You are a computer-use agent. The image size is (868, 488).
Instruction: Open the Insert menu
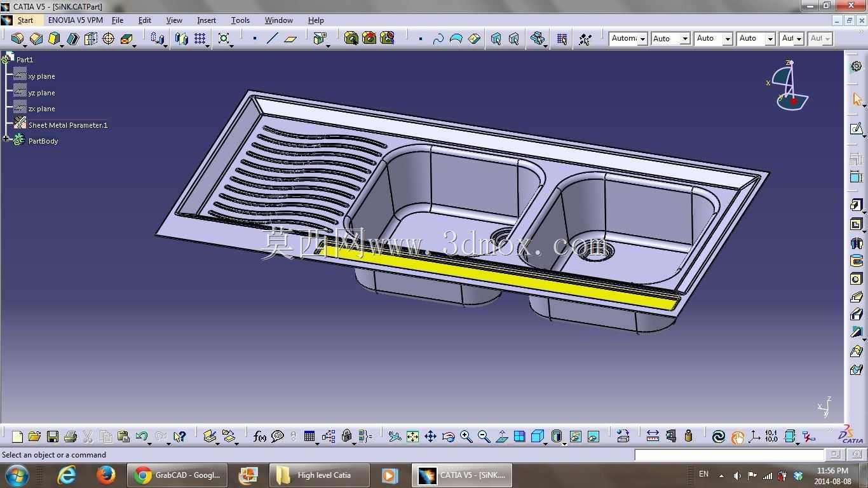click(x=207, y=20)
